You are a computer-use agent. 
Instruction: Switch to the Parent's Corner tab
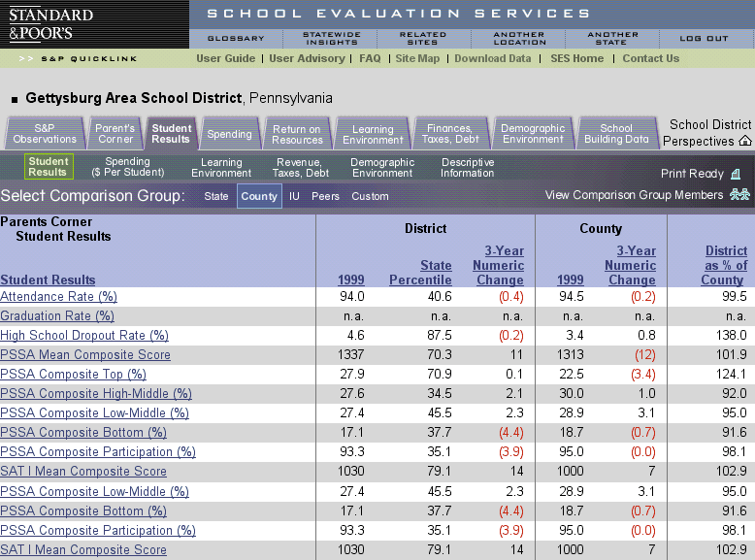(x=115, y=134)
